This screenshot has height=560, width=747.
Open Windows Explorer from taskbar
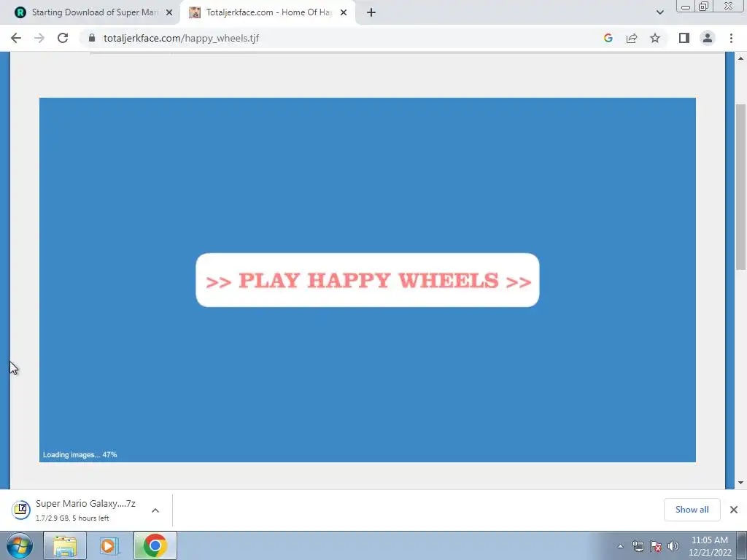tap(65, 545)
